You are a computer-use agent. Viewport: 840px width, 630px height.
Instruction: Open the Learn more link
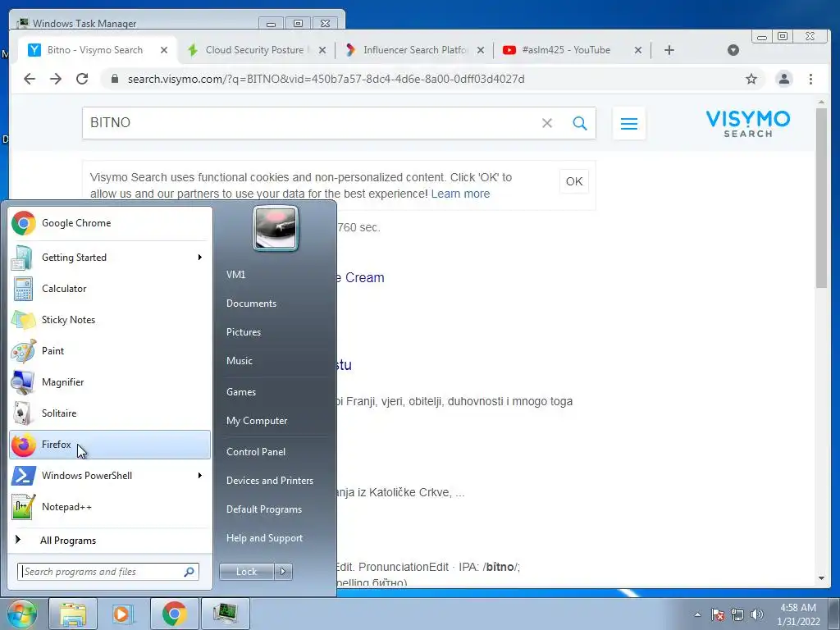[x=460, y=194]
